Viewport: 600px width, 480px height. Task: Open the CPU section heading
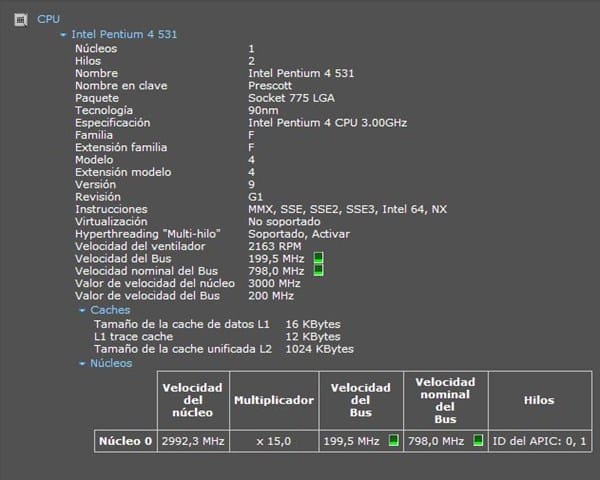(48, 19)
